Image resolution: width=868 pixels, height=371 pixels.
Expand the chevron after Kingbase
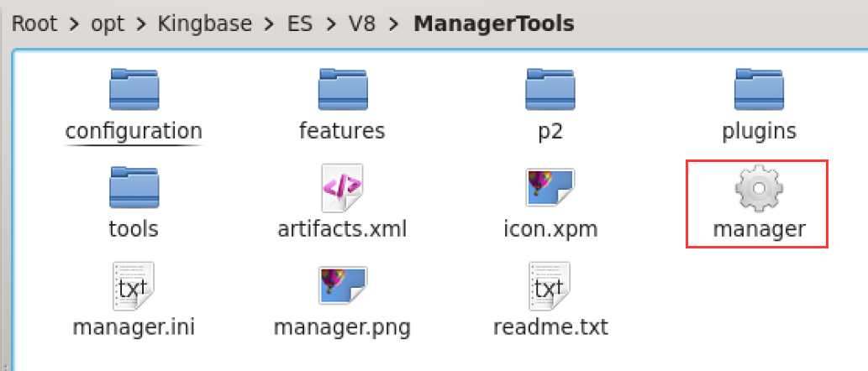269,24
